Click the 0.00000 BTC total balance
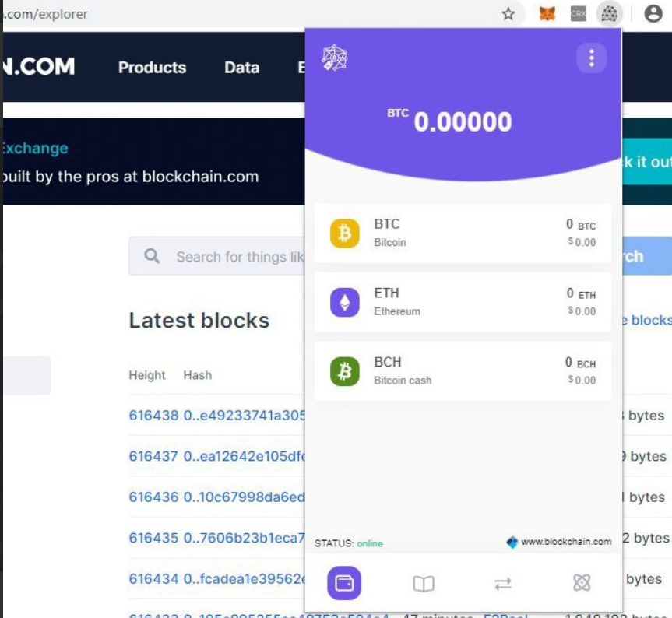The height and width of the screenshot is (618, 672). pyautogui.click(x=463, y=121)
